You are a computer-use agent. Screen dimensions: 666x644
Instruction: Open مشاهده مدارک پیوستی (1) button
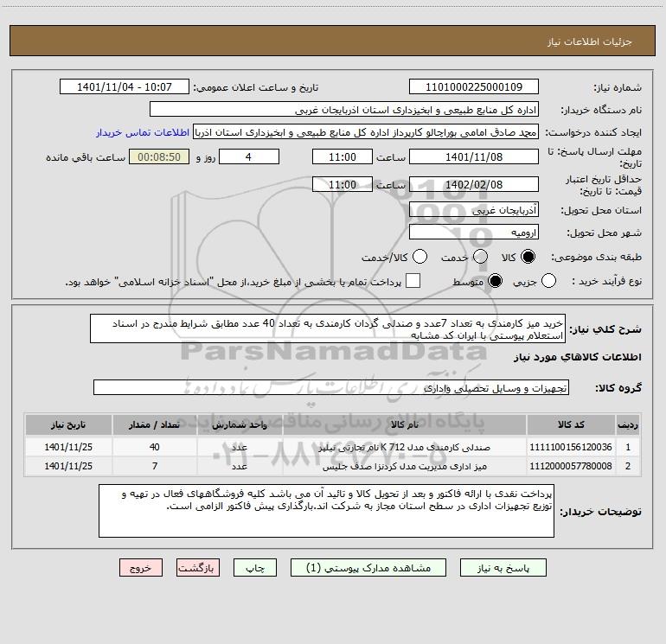coord(368,568)
